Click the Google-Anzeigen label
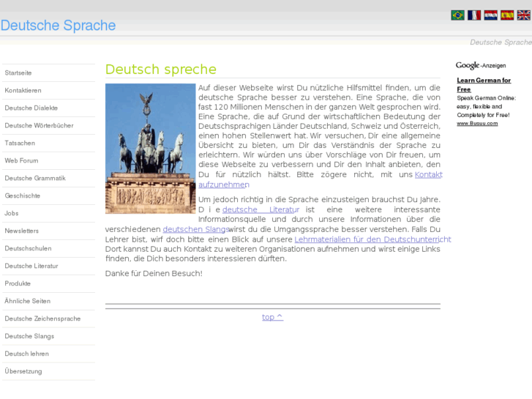This screenshot has width=532, height=399. click(x=481, y=65)
